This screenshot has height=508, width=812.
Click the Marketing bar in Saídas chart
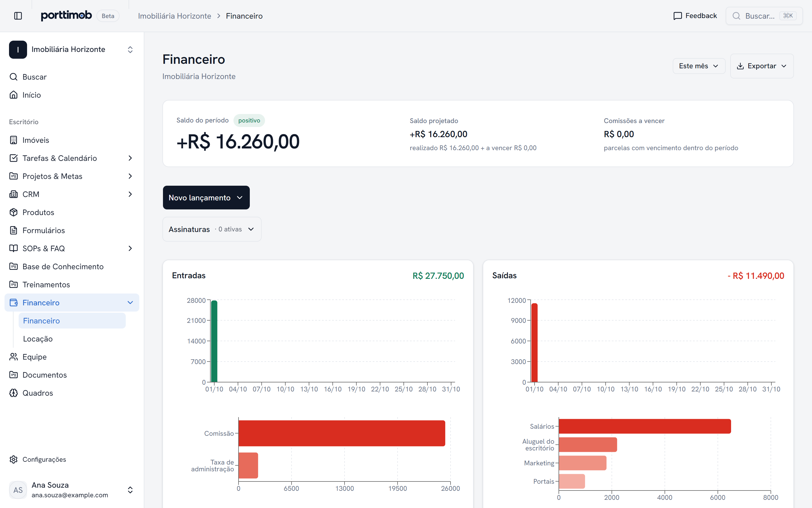[582, 463]
